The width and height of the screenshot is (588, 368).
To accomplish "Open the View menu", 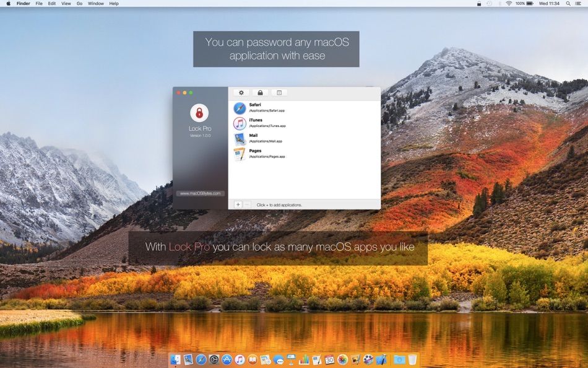I will click(66, 3).
